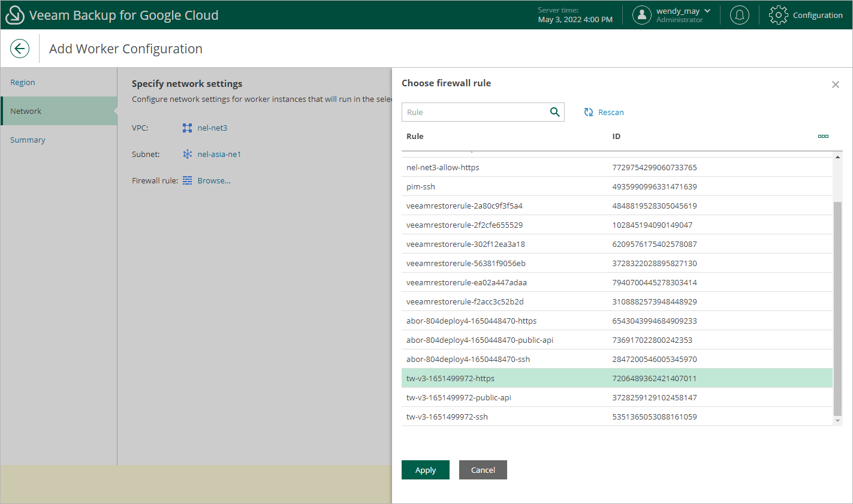Click the search magnifier icon
This screenshot has width=853, height=504.
click(555, 112)
